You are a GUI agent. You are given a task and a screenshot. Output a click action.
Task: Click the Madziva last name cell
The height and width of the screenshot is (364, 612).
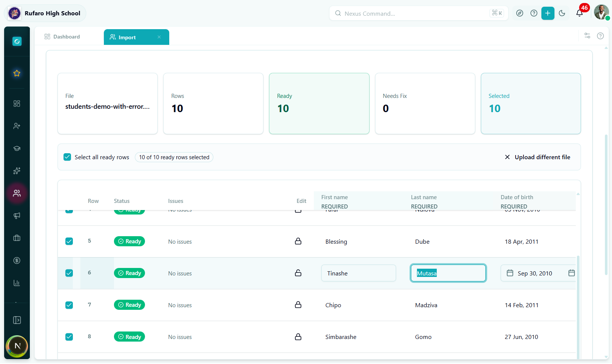point(426,305)
